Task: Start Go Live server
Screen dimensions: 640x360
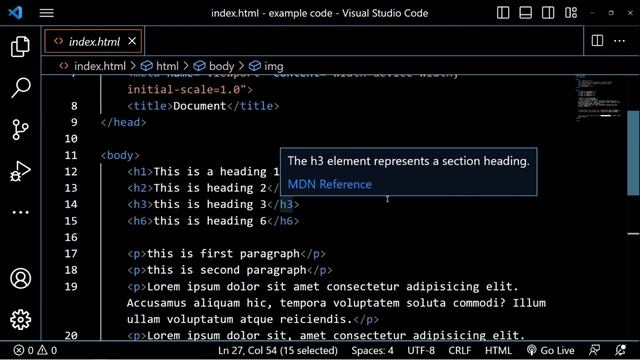Action: coord(550,350)
